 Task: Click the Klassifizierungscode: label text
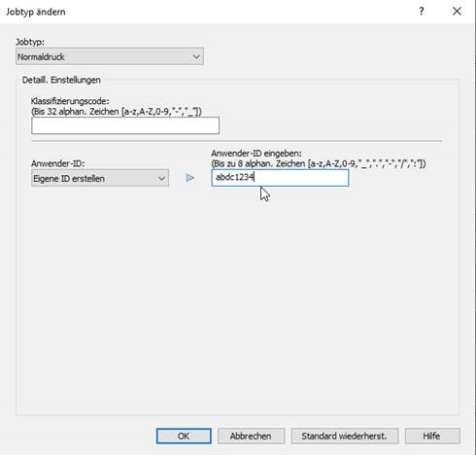[70, 101]
